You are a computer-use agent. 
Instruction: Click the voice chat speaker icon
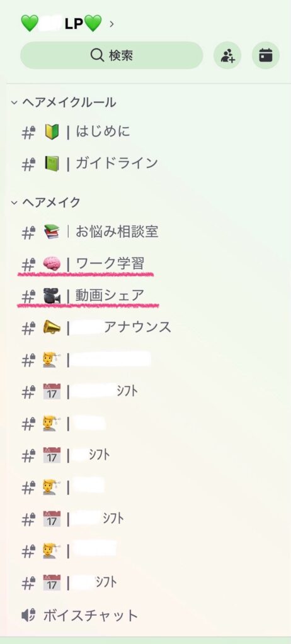(x=28, y=615)
